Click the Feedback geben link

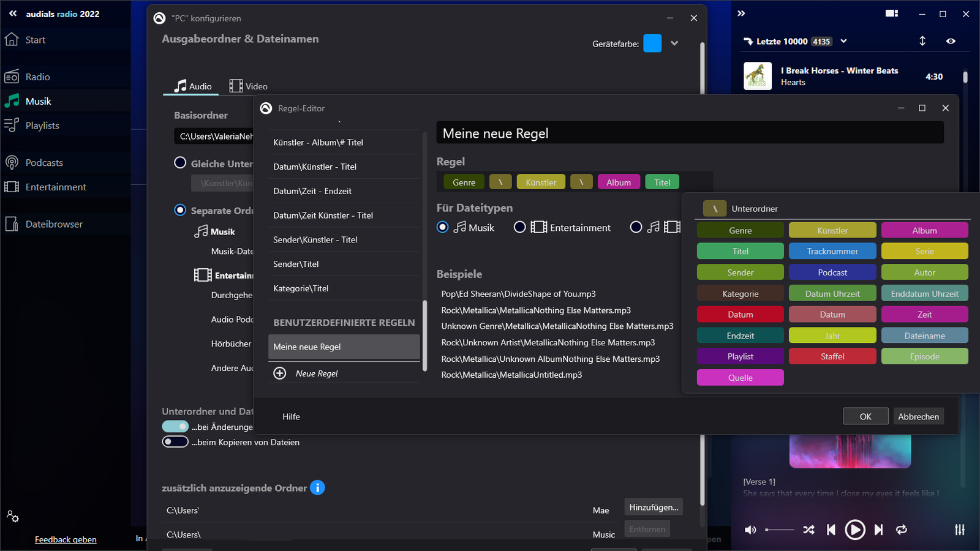point(66,539)
